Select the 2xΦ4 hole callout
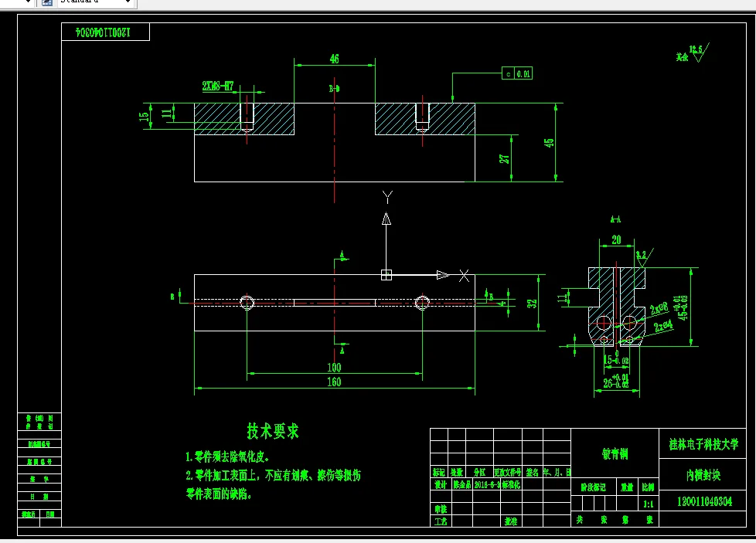756x543 pixels. pos(663,326)
